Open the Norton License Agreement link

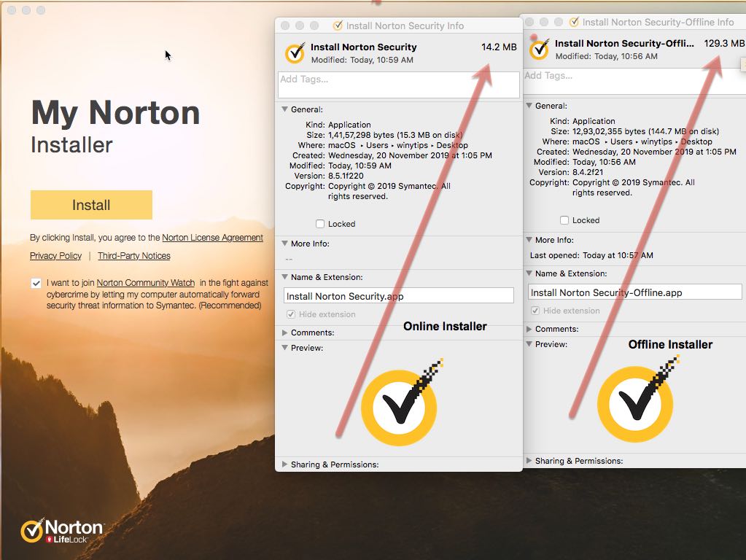pos(212,238)
